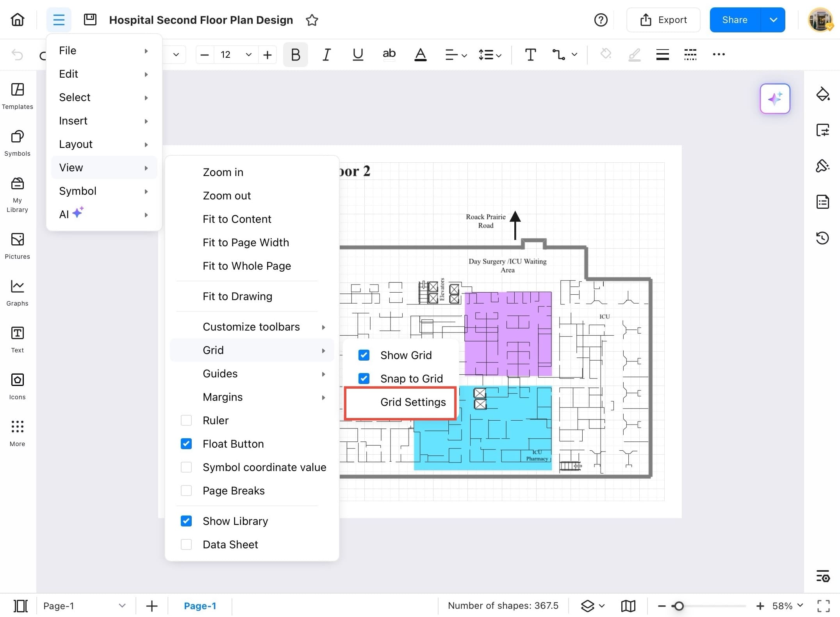Disable Snap to Grid

pyautogui.click(x=364, y=378)
